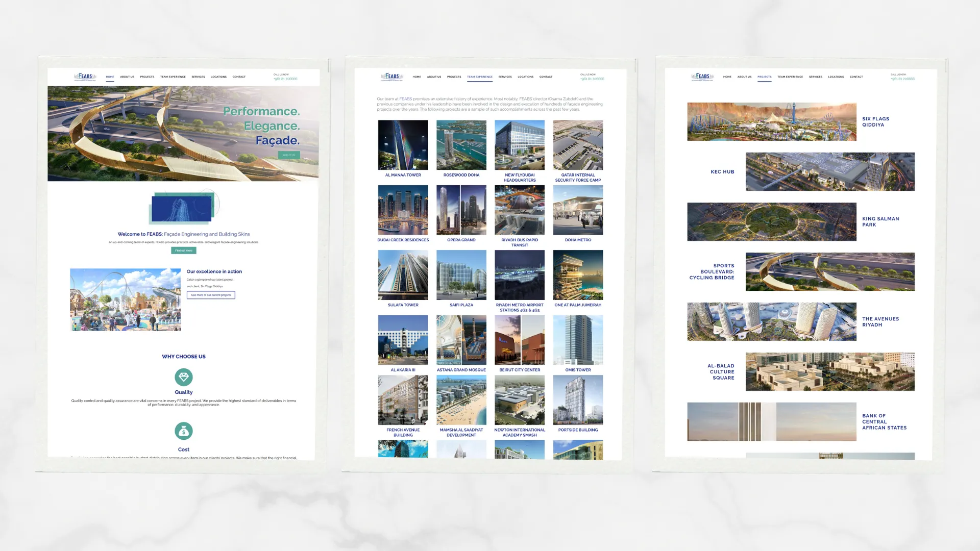Select the Rosewood Doha project image
Screen dimensions: 980x551
coord(461,145)
